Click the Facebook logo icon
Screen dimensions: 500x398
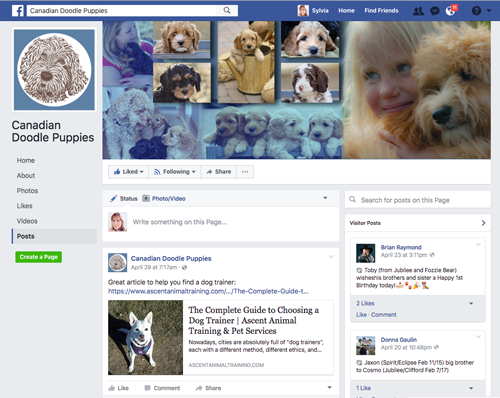tap(18, 11)
